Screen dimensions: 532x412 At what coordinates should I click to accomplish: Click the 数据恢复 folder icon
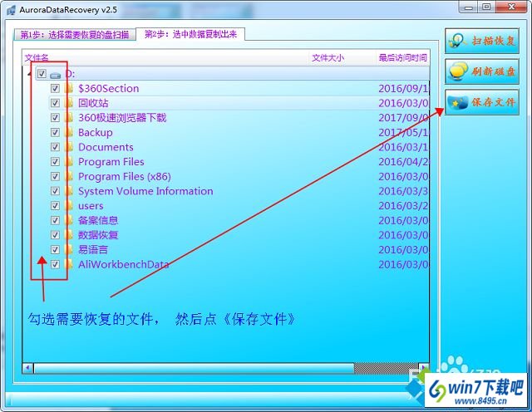[x=69, y=235]
